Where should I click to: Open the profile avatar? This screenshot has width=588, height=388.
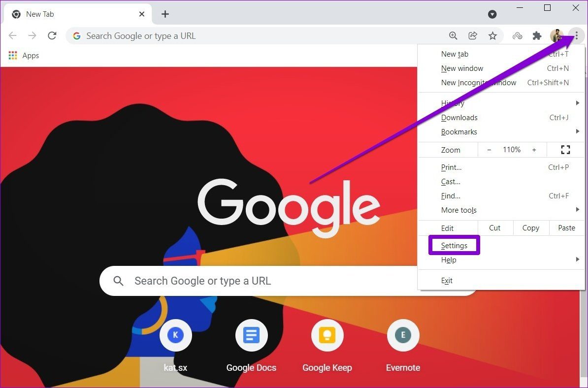pyautogui.click(x=557, y=35)
